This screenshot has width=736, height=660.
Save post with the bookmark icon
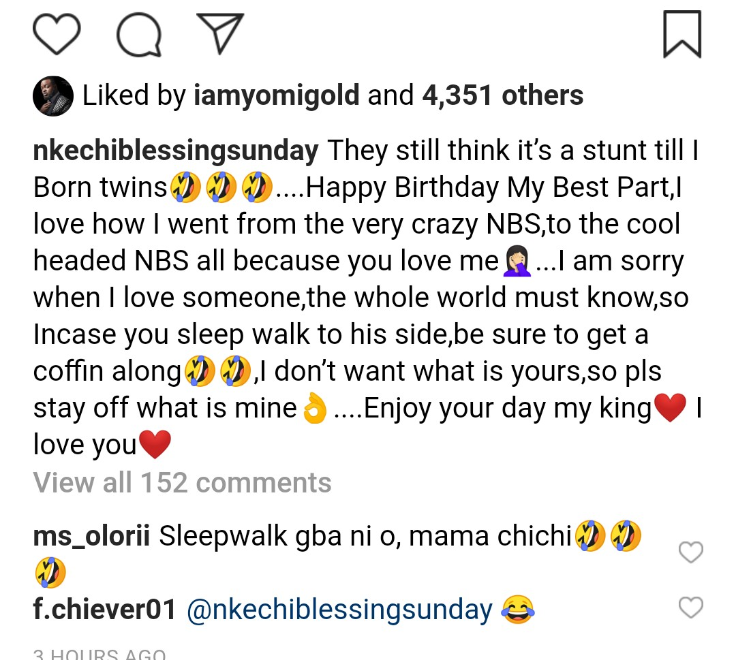click(x=682, y=33)
